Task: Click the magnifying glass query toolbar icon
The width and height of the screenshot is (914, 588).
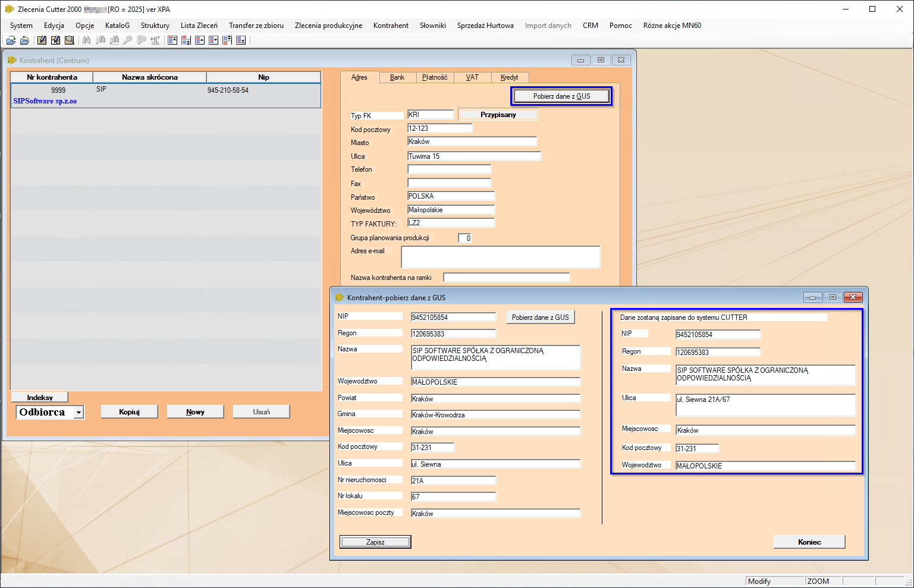Action: [69, 40]
